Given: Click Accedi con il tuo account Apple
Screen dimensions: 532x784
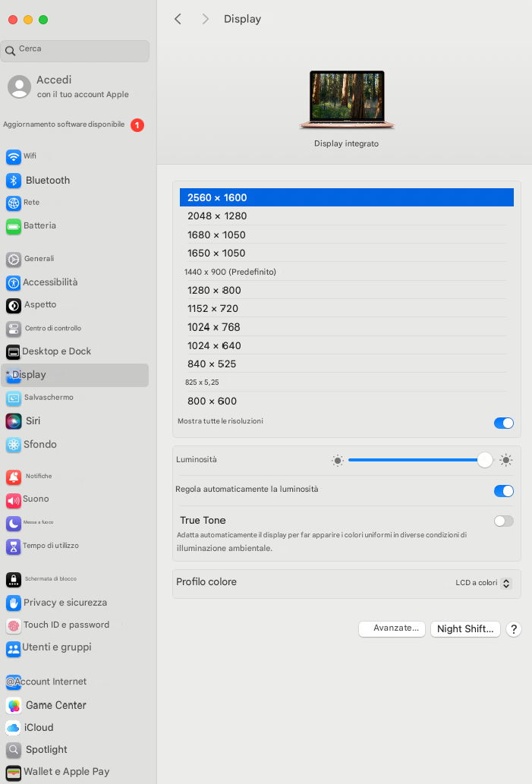Looking at the screenshot, I should 68,87.
